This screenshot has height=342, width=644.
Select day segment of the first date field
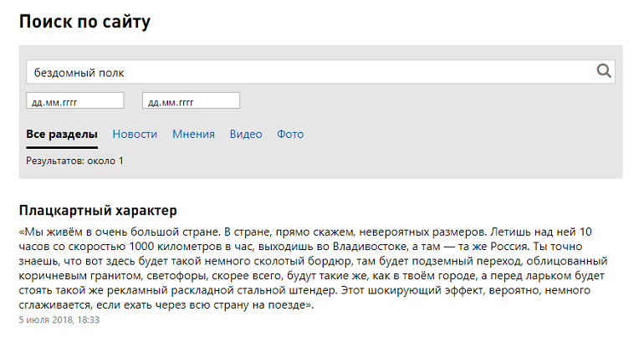pyautogui.click(x=37, y=101)
